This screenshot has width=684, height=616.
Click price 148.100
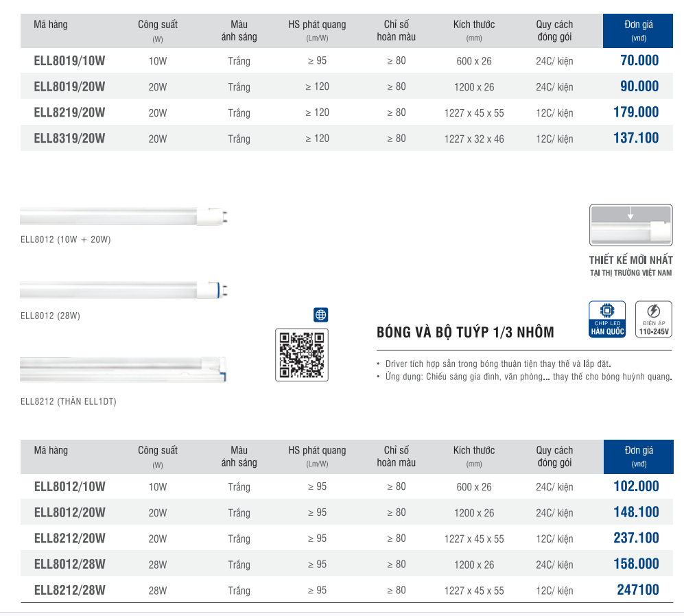pyautogui.click(x=636, y=512)
